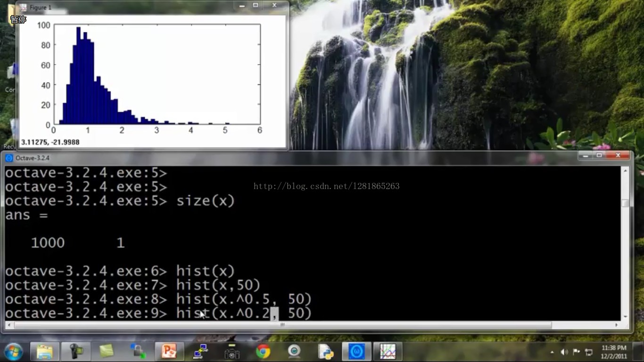Maximize the Figure 1 window
Image resolution: width=644 pixels, height=362 pixels.
click(256, 6)
